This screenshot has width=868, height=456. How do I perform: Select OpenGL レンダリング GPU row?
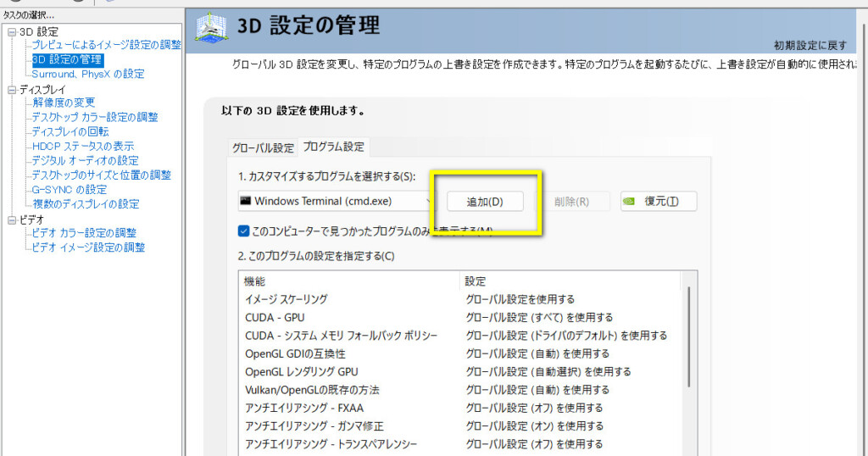click(459, 372)
